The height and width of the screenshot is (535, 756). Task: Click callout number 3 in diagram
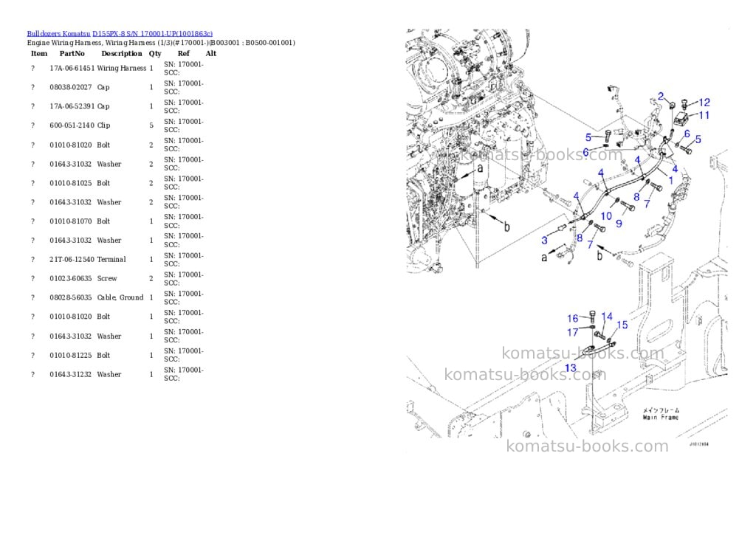(544, 240)
